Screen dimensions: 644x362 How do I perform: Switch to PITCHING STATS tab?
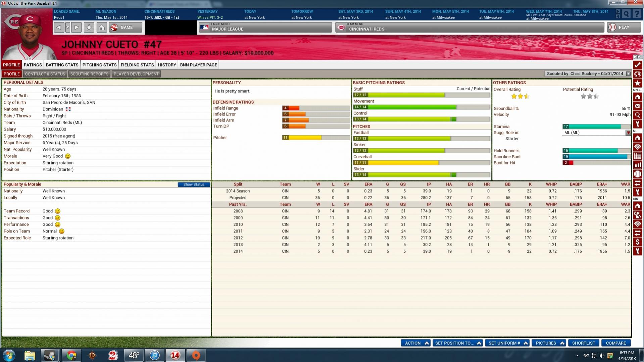(x=100, y=65)
